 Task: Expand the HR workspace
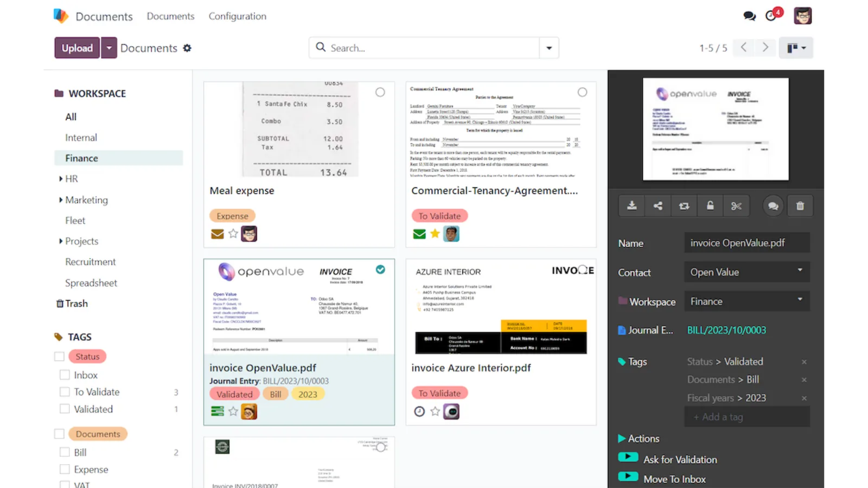(61, 179)
